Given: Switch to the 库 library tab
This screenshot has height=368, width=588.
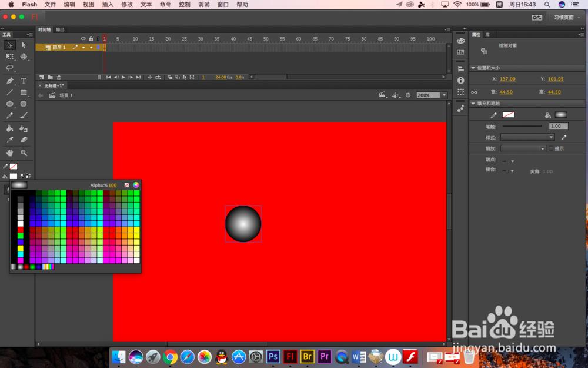Looking at the screenshot, I should (487, 35).
